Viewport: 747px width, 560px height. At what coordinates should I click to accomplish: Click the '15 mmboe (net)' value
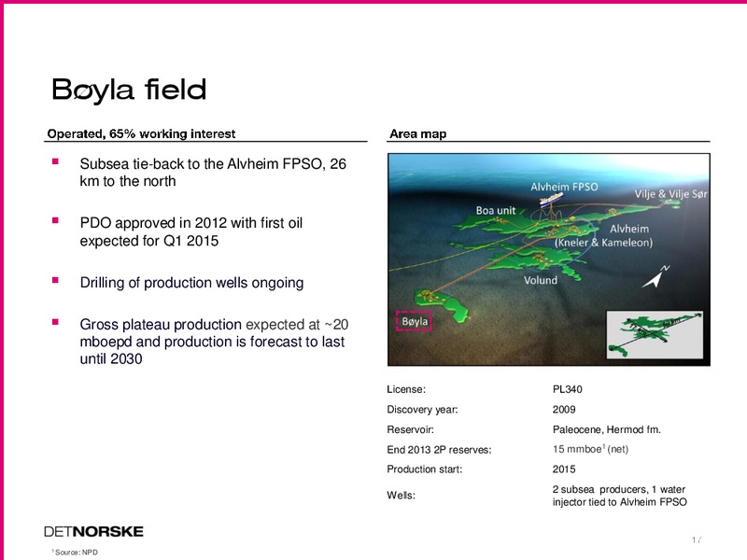[590, 449]
